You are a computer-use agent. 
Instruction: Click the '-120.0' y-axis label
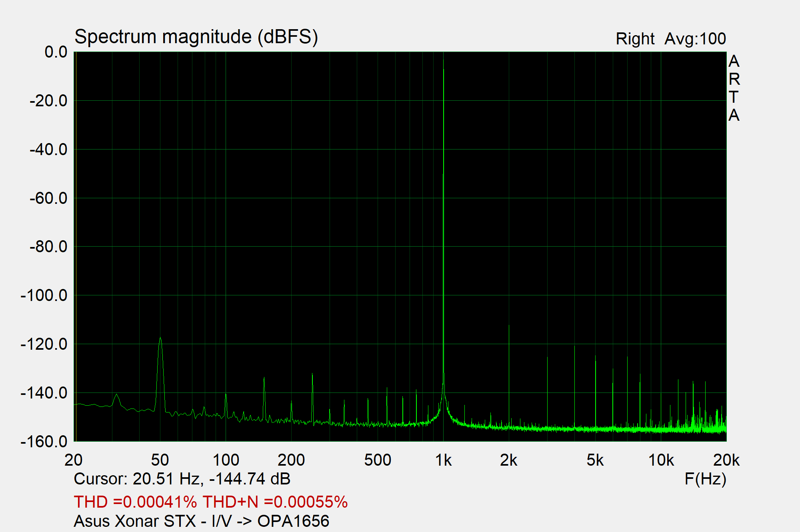click(44, 344)
